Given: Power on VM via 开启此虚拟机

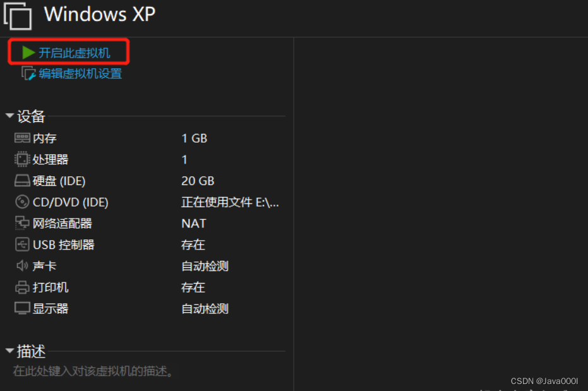Looking at the screenshot, I should [75, 53].
